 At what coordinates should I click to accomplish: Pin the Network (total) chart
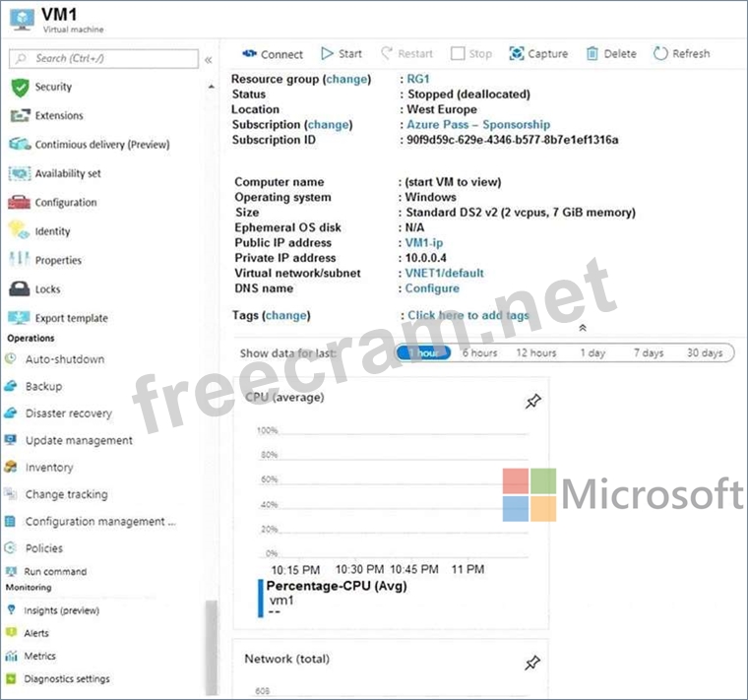pos(532,664)
